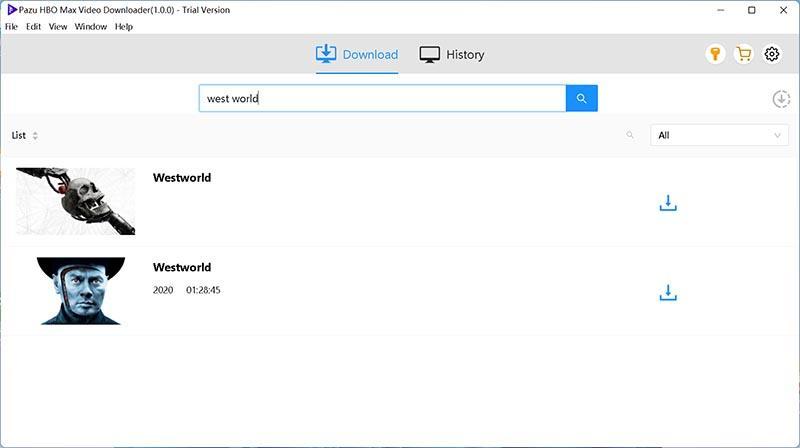The image size is (800, 448).
Task: Click the 2020 year label
Action: [x=163, y=290]
